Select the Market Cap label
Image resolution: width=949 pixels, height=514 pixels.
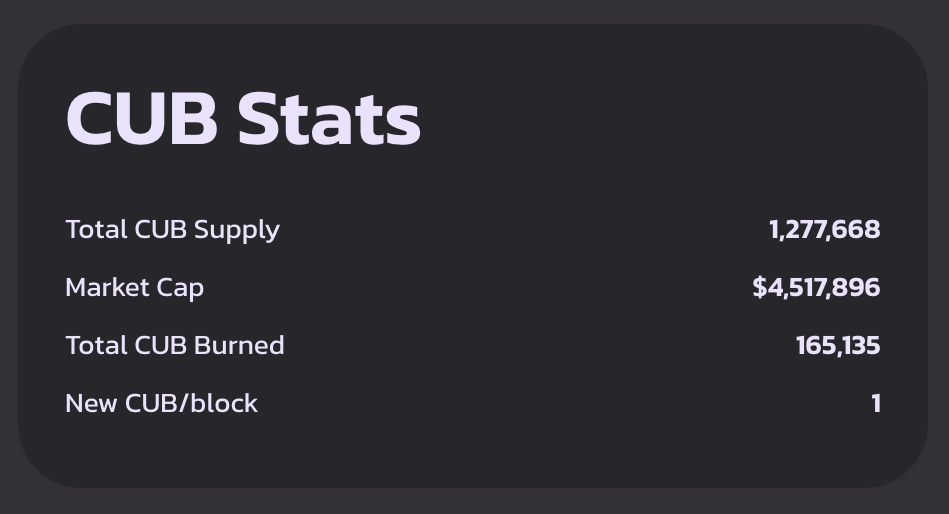(x=134, y=288)
